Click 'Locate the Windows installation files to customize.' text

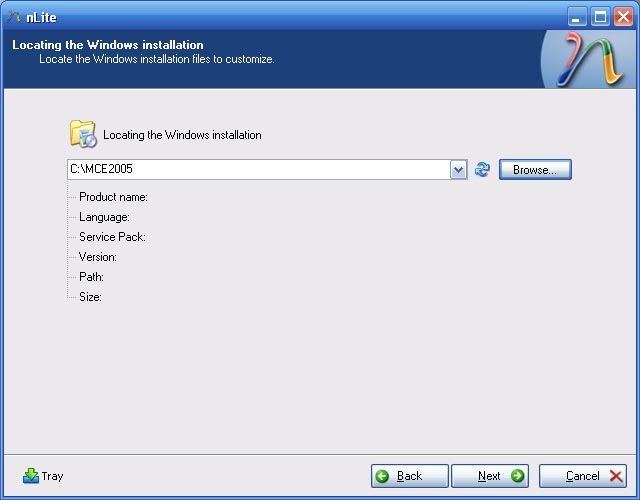(x=157, y=59)
